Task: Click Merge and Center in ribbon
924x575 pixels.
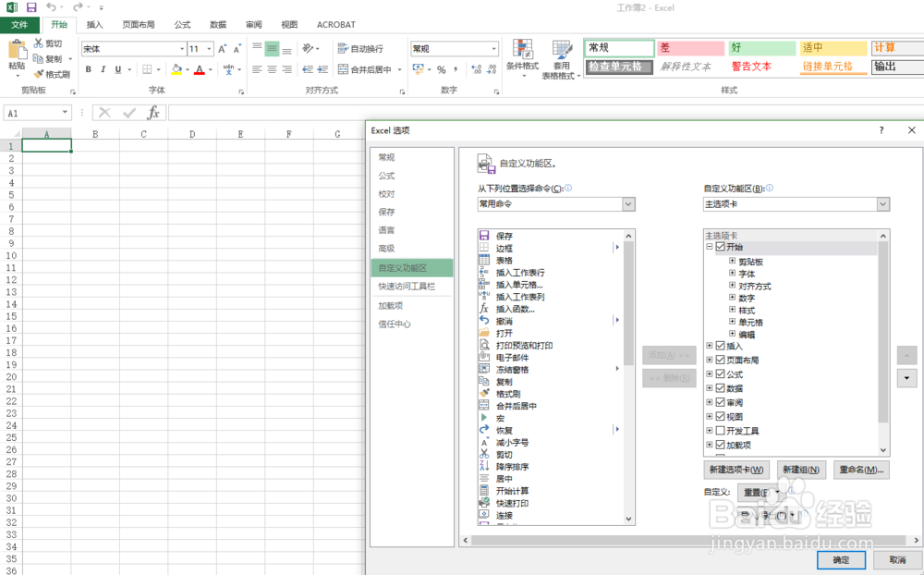Action: [365, 69]
